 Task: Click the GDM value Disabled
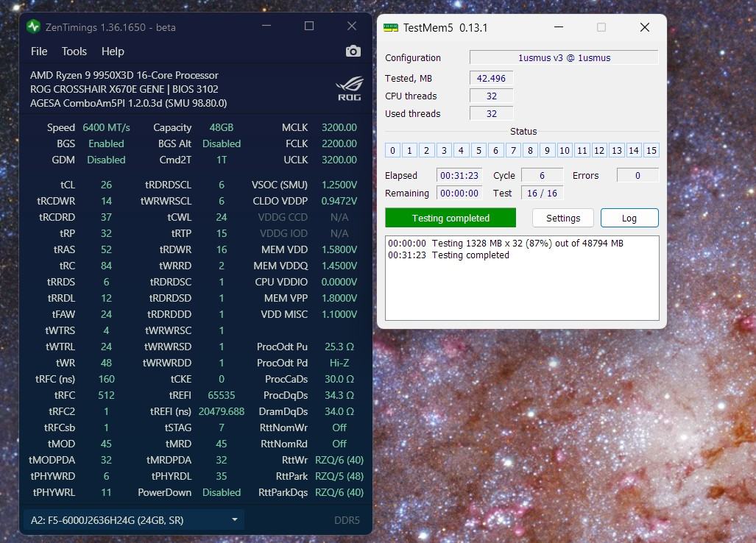106,160
